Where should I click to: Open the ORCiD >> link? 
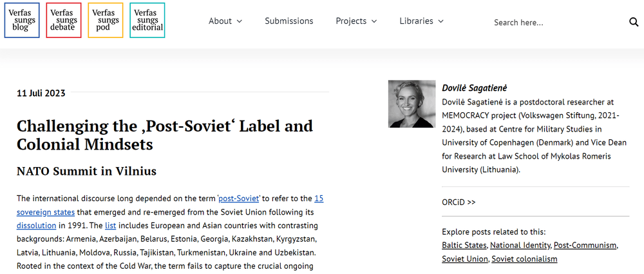tap(459, 202)
